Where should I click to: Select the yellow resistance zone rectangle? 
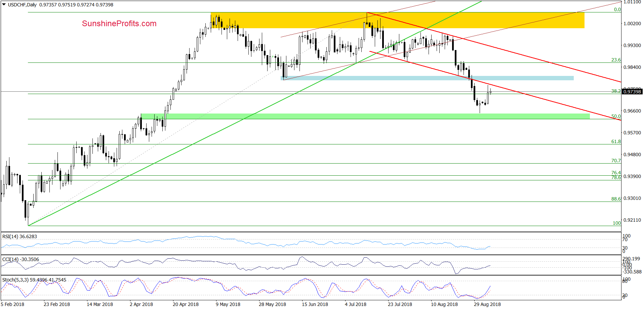tap(398, 20)
